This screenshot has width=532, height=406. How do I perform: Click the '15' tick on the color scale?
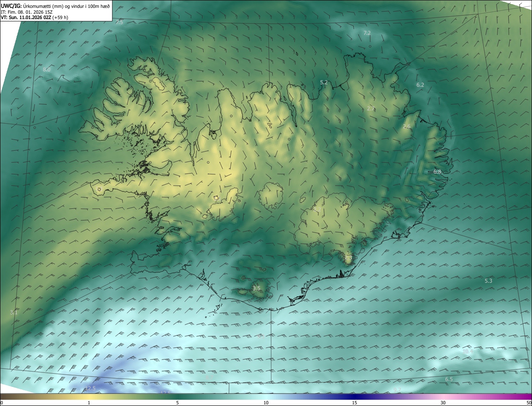point(355,403)
